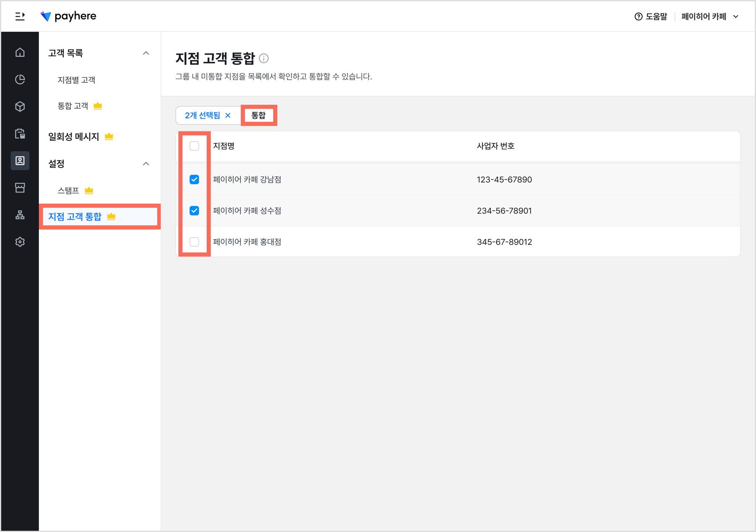
Task: Select 지점 고객 통합 menu item
Action: 100,217
